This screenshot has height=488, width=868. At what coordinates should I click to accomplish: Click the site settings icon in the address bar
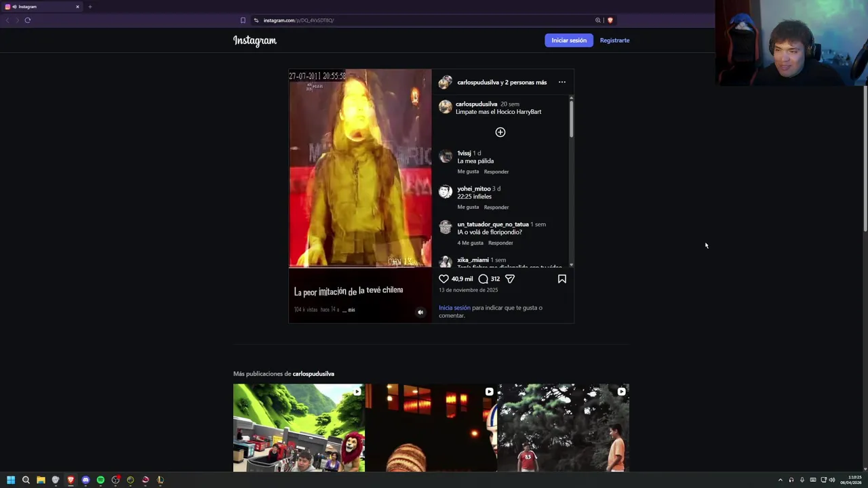[x=256, y=20]
